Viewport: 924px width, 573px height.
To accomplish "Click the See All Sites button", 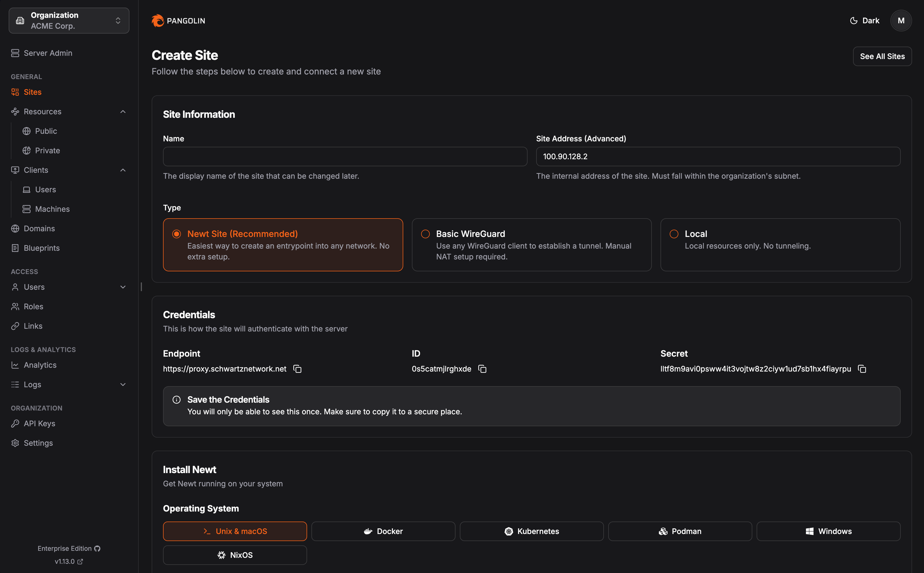I will (x=882, y=56).
